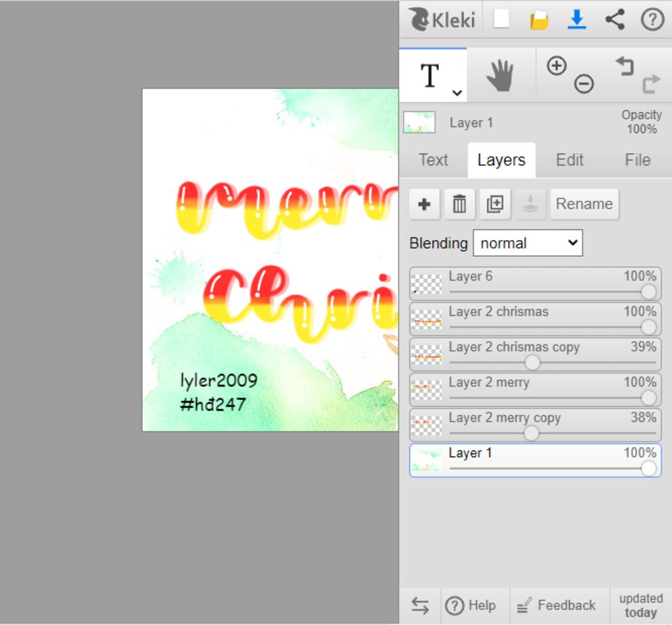Click the Rename layer button
The width and height of the screenshot is (672, 625).
coord(584,204)
